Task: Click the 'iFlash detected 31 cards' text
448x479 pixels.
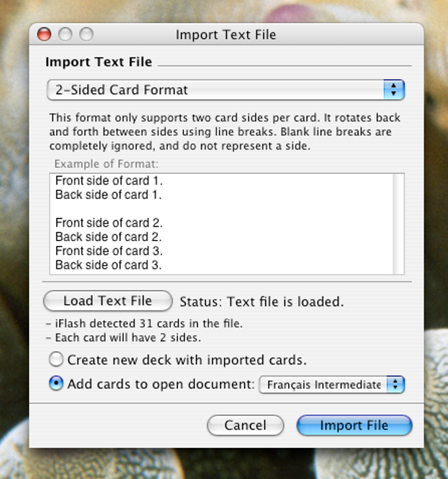Action: tap(144, 324)
